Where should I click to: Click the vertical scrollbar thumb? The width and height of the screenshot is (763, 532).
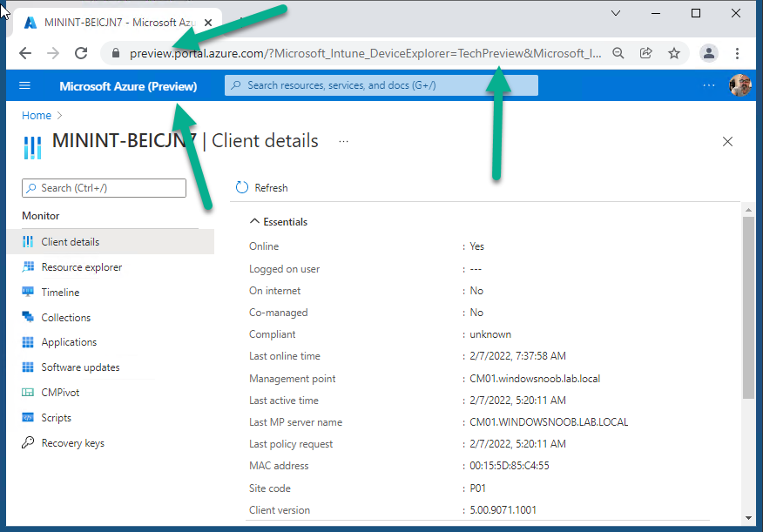click(748, 308)
